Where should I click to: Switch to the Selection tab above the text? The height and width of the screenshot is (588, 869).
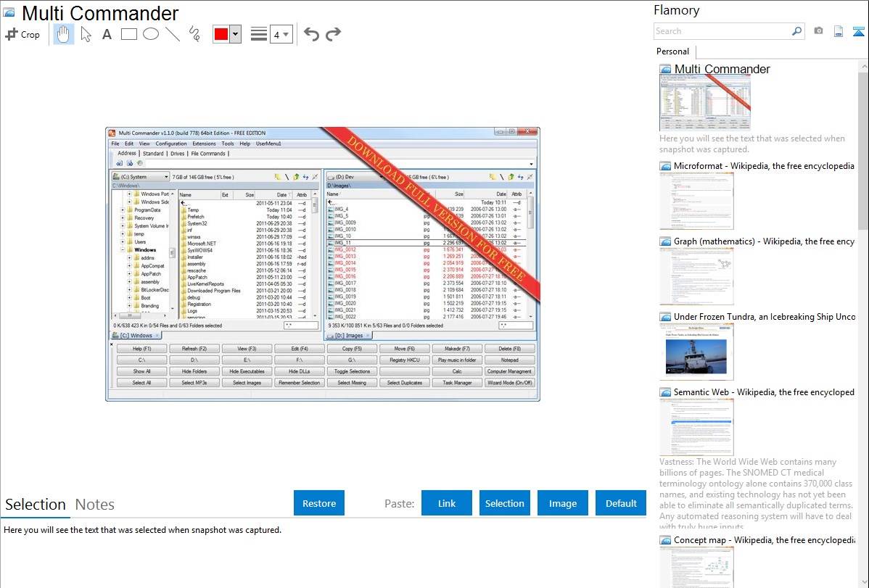click(36, 505)
